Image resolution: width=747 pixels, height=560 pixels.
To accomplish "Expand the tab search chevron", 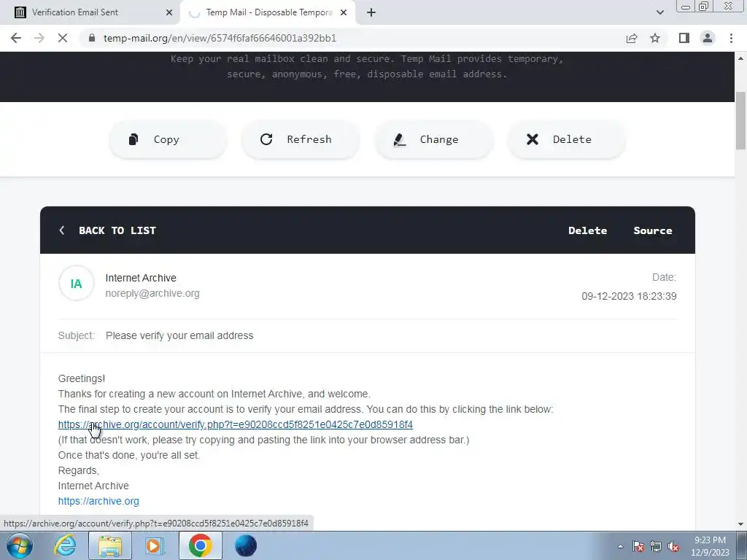I will tap(659, 12).
